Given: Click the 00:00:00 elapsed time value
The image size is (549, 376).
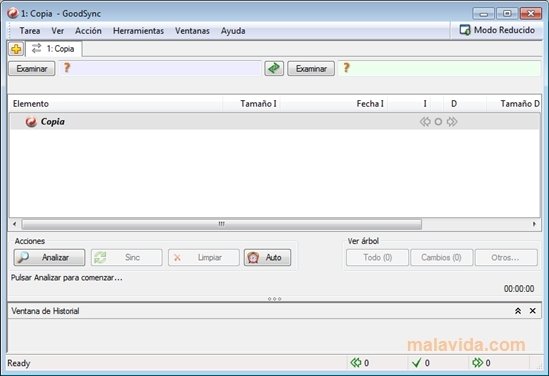Looking at the screenshot, I should [x=519, y=289].
